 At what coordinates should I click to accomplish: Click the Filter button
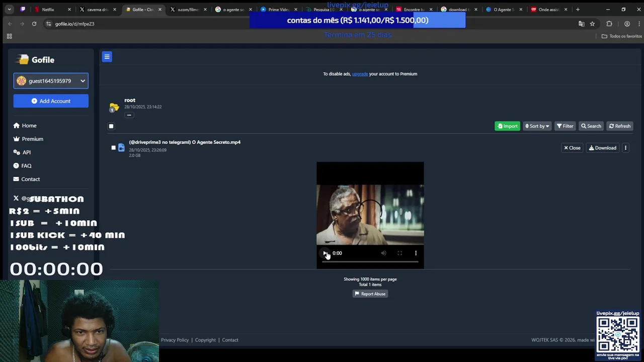pyautogui.click(x=565, y=126)
